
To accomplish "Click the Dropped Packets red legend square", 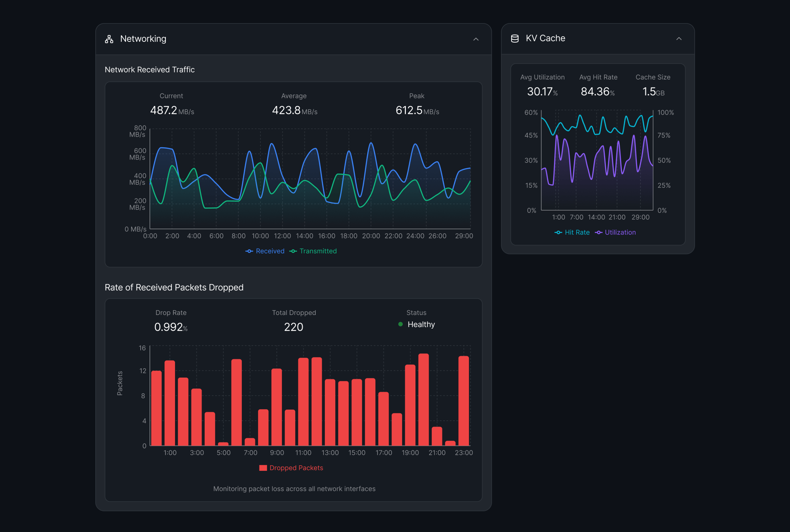I will (x=263, y=468).
